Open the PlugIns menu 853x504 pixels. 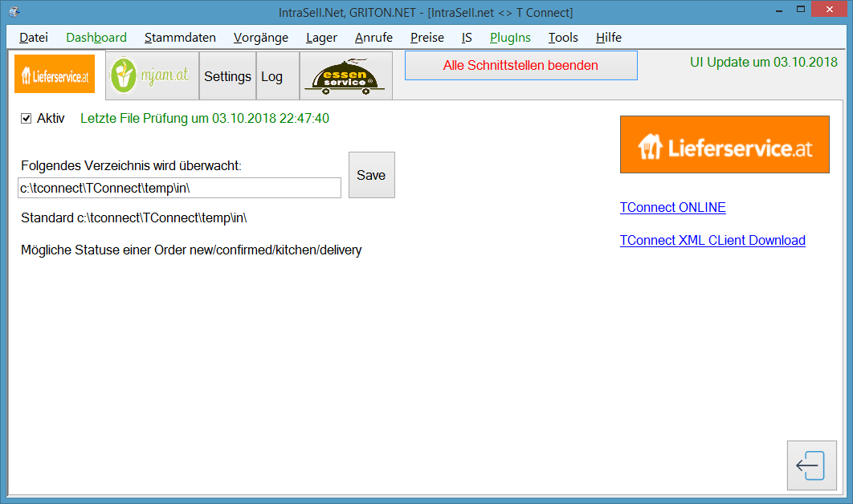coord(510,38)
